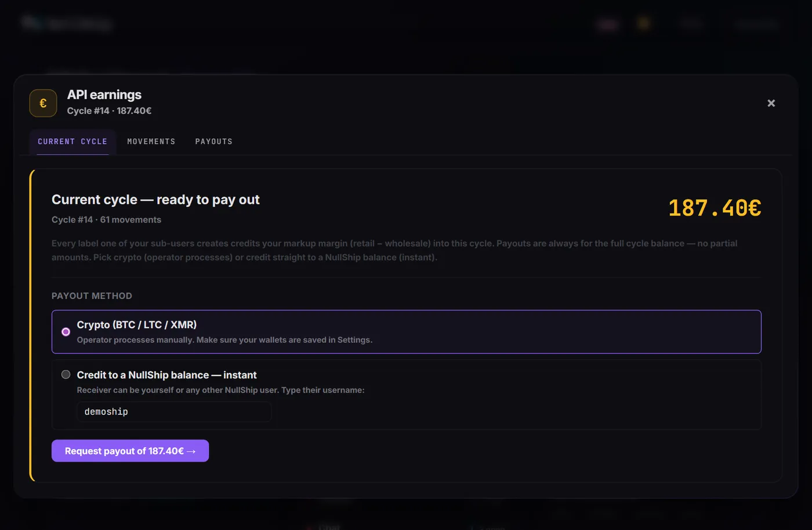Click the PAYOUT METHOD section label
Screen dimensions: 812x530
pyautogui.click(x=92, y=296)
